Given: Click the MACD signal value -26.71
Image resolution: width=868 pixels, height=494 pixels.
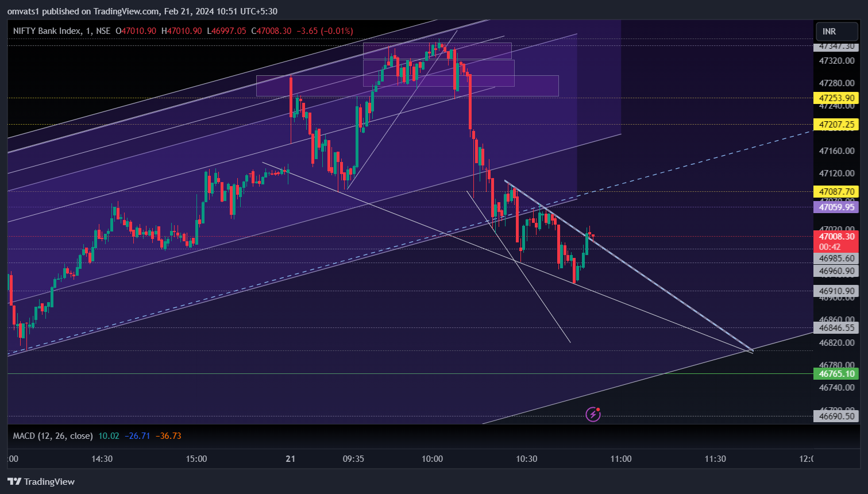Looking at the screenshot, I should [137, 436].
